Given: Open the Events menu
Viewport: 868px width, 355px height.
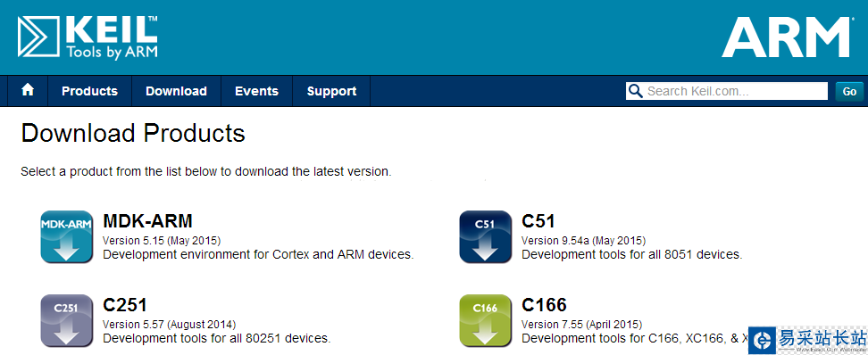Looking at the screenshot, I should pos(256,91).
